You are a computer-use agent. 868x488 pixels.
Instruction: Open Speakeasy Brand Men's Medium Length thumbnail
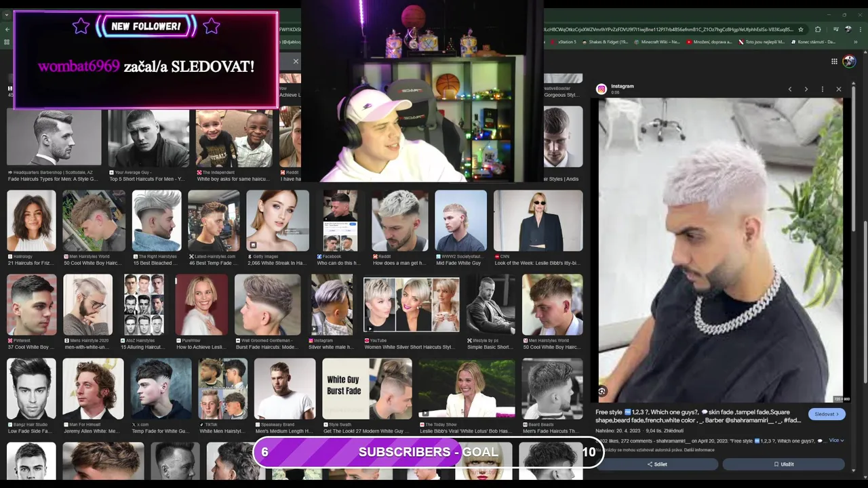point(284,389)
